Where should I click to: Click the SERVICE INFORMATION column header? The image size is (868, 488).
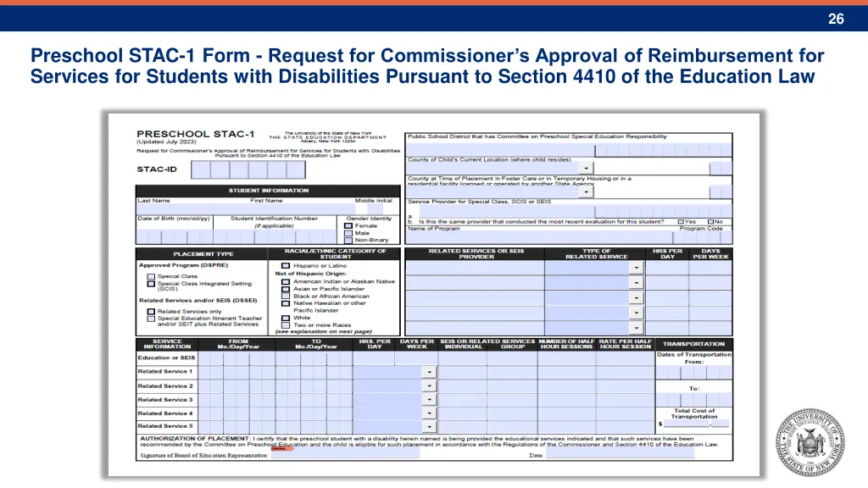tap(167, 344)
